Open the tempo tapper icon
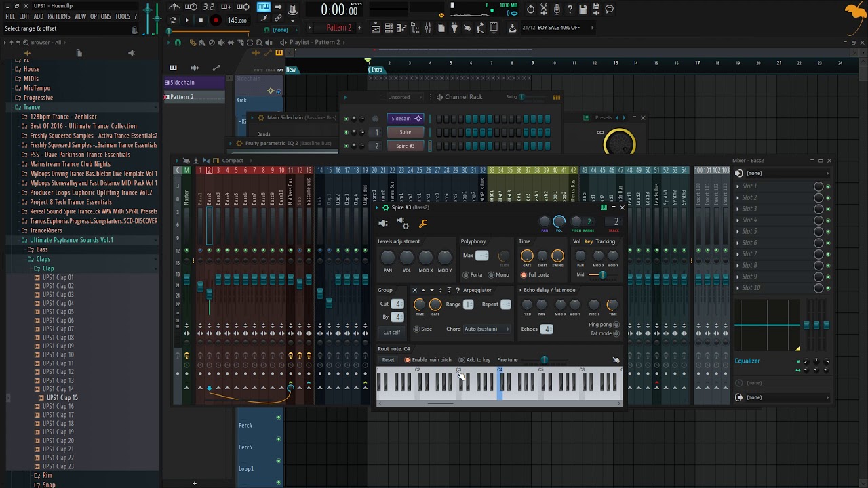868x488 pixels. (x=467, y=28)
